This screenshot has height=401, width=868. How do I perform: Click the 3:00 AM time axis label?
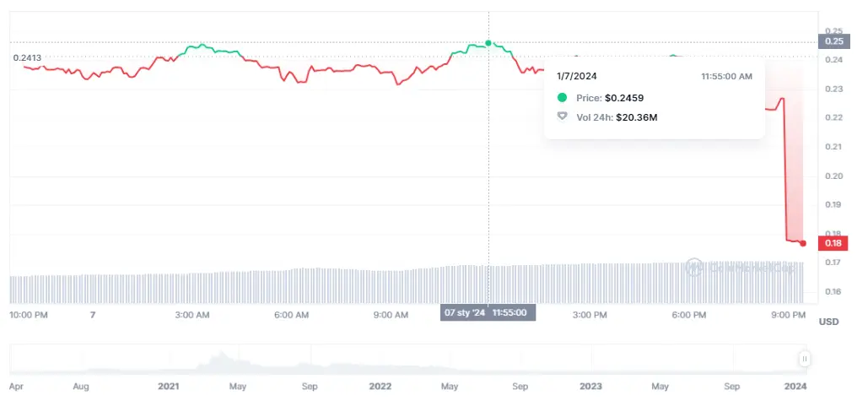pos(192,315)
